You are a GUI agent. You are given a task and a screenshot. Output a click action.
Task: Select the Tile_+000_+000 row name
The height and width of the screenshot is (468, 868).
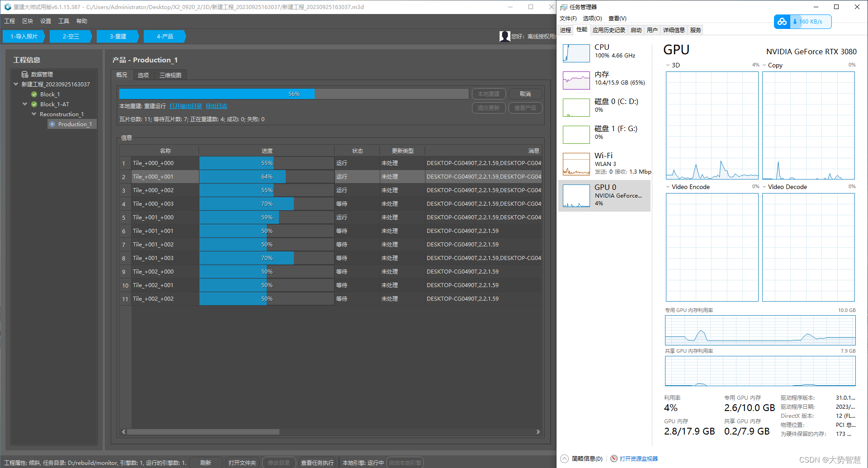(153, 163)
